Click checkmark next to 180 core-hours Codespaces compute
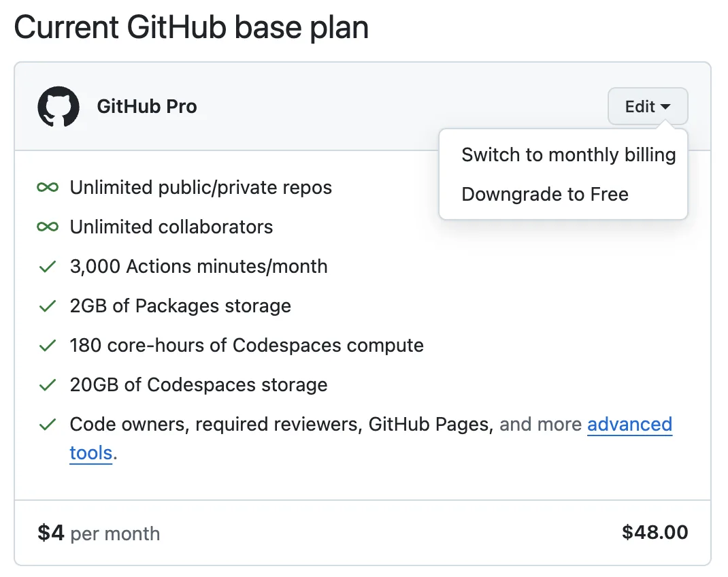The height and width of the screenshot is (577, 728). [48, 346]
